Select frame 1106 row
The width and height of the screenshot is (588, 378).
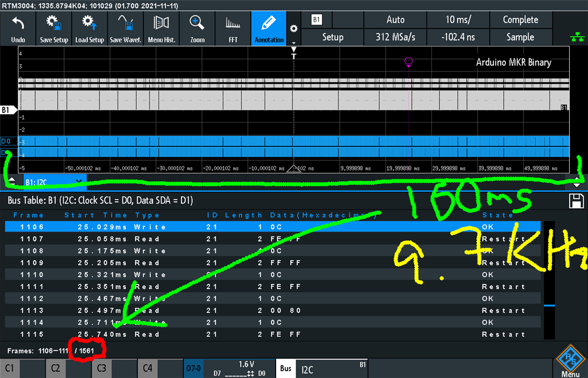click(x=272, y=227)
